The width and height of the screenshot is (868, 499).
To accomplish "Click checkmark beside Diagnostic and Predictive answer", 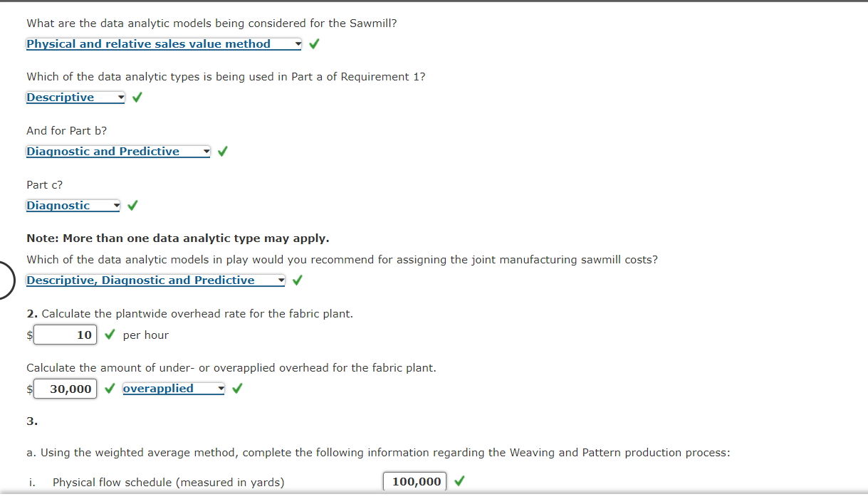I will [223, 152].
